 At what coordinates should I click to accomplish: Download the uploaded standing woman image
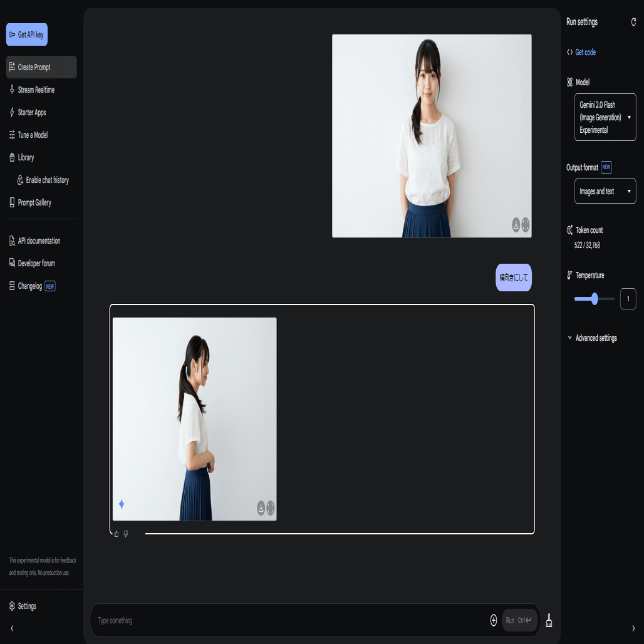[515, 224]
